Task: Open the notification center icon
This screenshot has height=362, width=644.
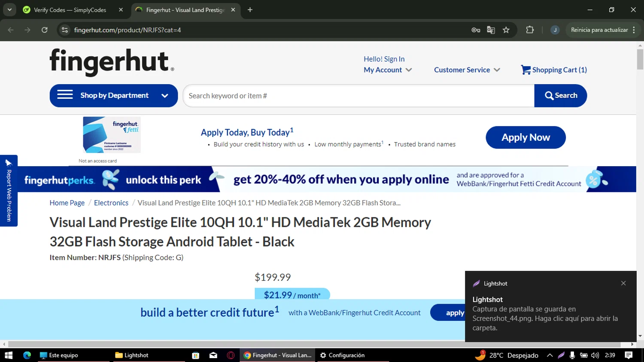Action: pos(629,355)
